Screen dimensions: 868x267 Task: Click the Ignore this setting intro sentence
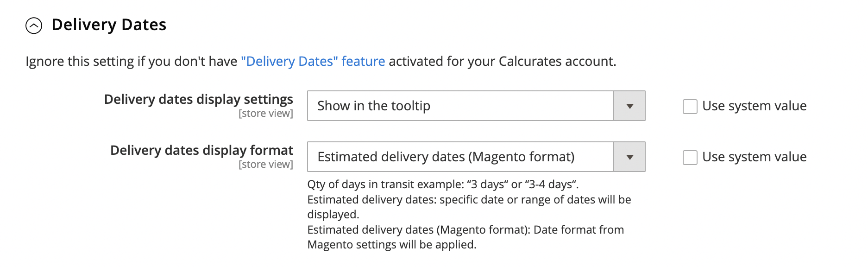321,61
